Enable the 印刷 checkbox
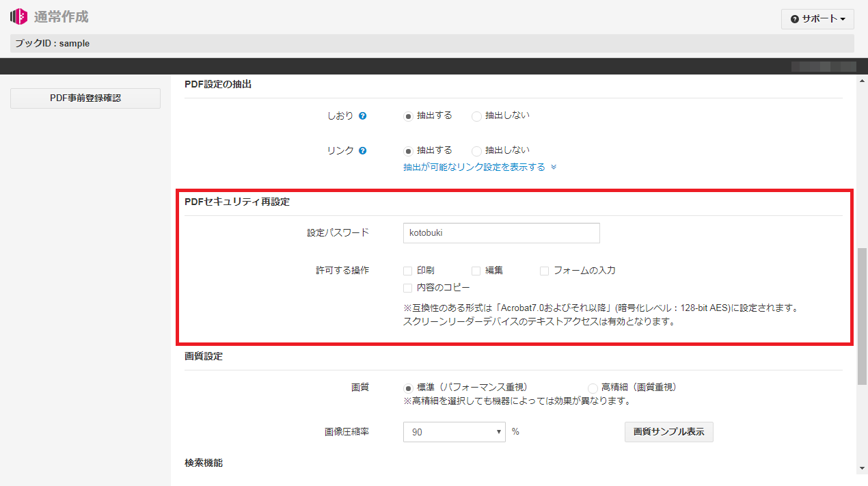 pyautogui.click(x=408, y=271)
